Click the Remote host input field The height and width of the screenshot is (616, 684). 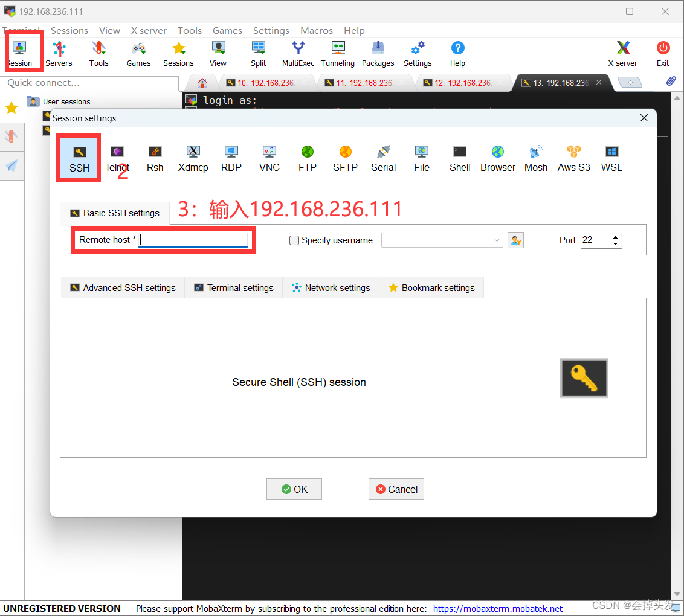pos(193,240)
